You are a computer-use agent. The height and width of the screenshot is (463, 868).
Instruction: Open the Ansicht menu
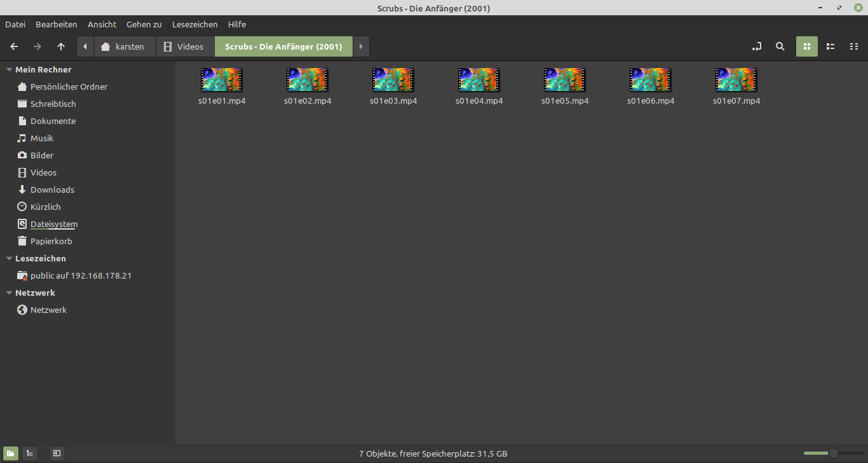click(102, 24)
